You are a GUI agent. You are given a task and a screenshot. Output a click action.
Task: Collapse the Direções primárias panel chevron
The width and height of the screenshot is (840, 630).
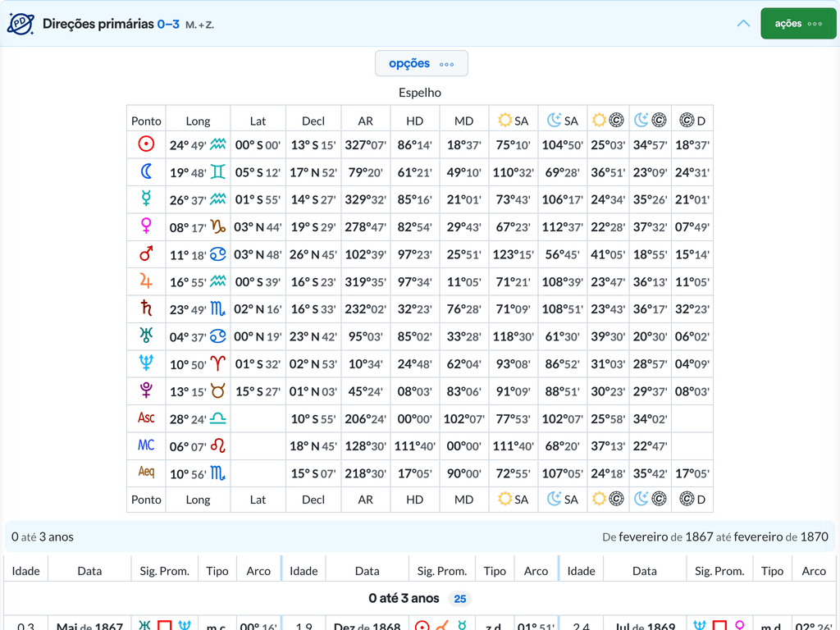pyautogui.click(x=743, y=24)
